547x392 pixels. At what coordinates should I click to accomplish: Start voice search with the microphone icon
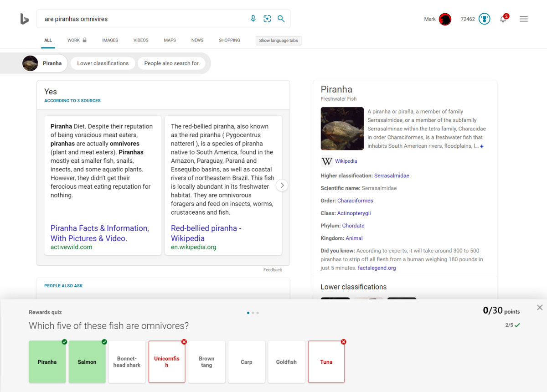click(x=253, y=19)
